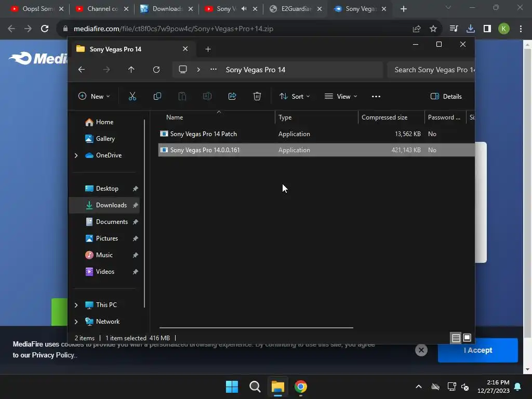Reload the MediaFire page in Chrome
The height and width of the screenshot is (399, 532).
pyautogui.click(x=45, y=29)
